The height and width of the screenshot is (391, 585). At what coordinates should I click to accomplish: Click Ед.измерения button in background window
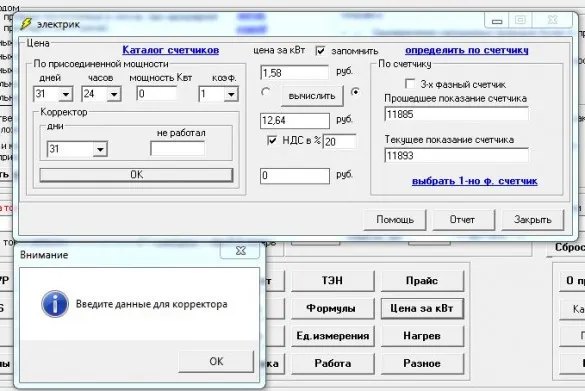tap(332, 336)
